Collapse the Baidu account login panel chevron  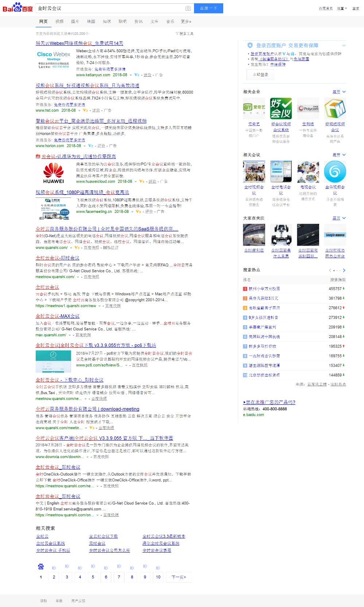click(x=344, y=46)
